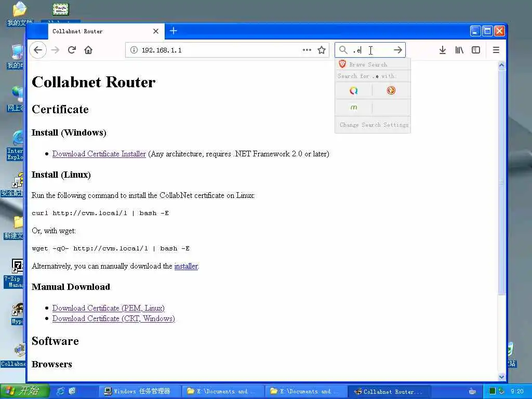Open Download Certificate (PEM, Linux) link
This screenshot has height=399, width=532.
108,308
